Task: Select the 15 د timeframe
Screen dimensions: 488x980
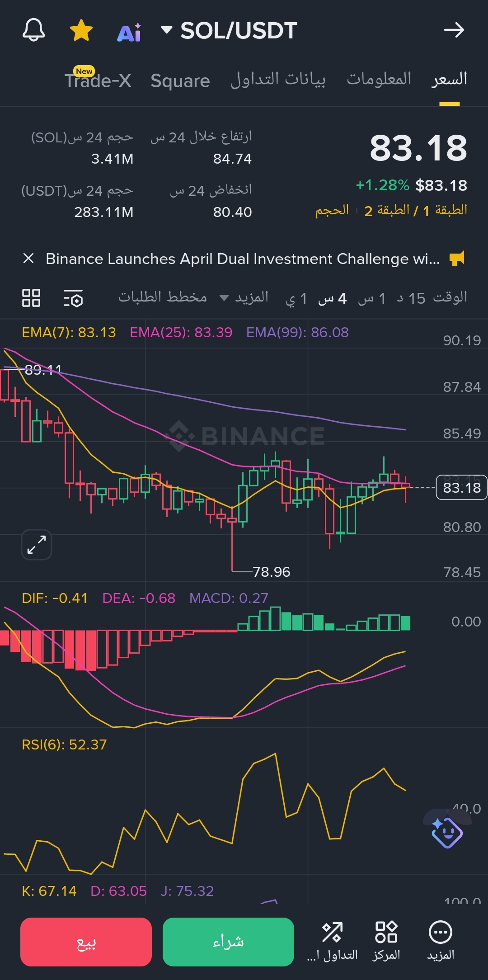Action: [411, 298]
